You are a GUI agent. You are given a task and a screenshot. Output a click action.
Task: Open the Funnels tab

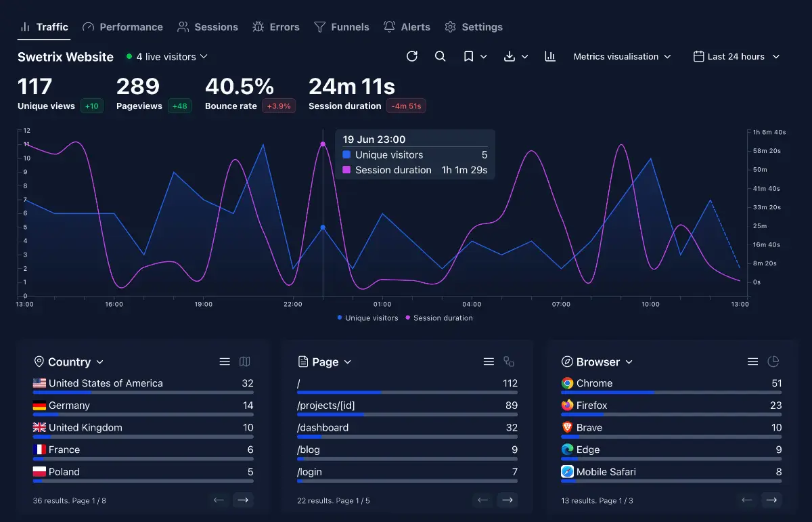pyautogui.click(x=342, y=27)
